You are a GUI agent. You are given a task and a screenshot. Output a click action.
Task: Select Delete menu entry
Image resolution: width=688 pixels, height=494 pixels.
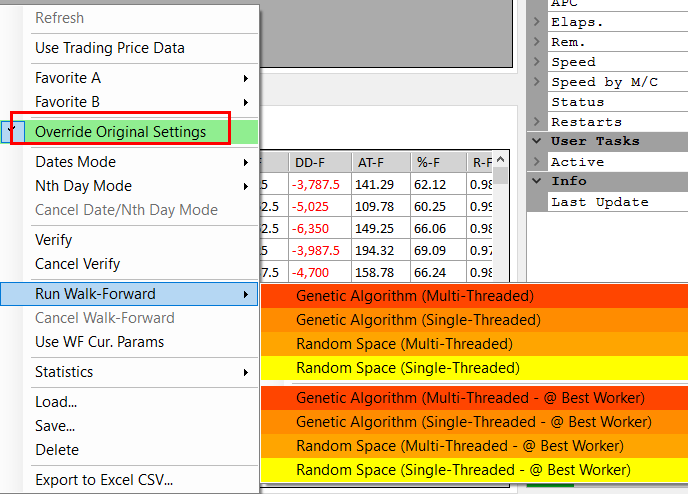(x=57, y=450)
